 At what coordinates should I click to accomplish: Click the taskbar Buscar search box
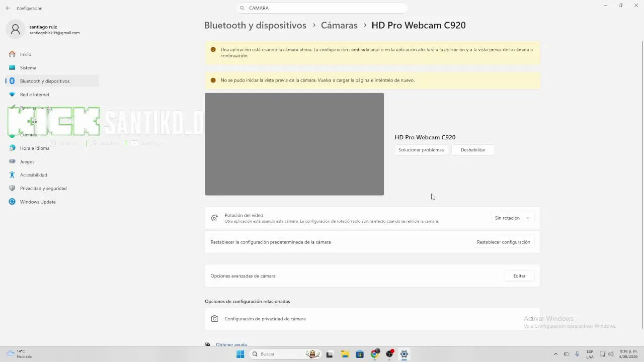(286, 354)
